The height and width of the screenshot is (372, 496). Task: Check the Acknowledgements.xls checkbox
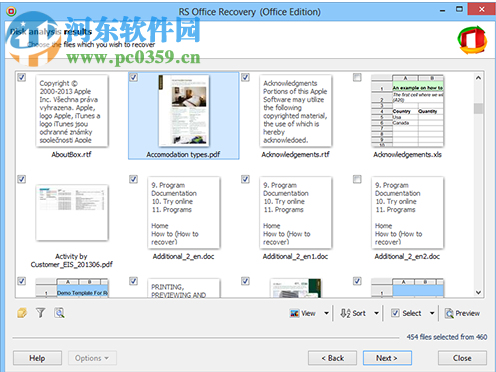357,77
